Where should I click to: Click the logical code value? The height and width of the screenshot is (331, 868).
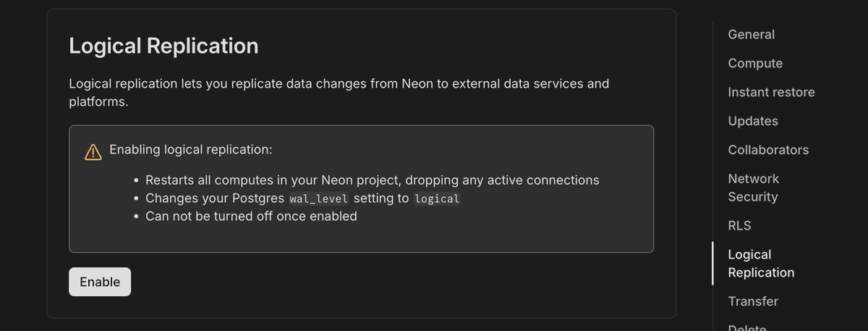pos(437,198)
